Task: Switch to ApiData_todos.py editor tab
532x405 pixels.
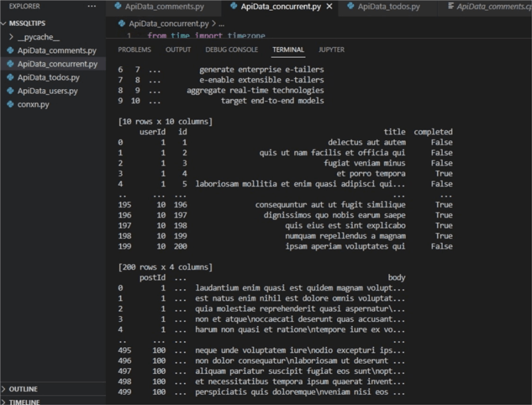Action: tap(388, 7)
